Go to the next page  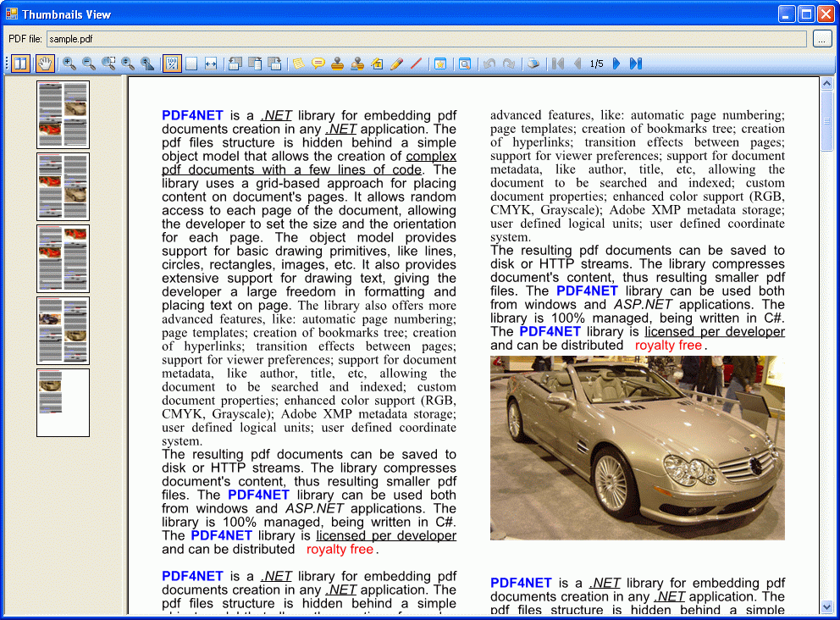point(616,64)
